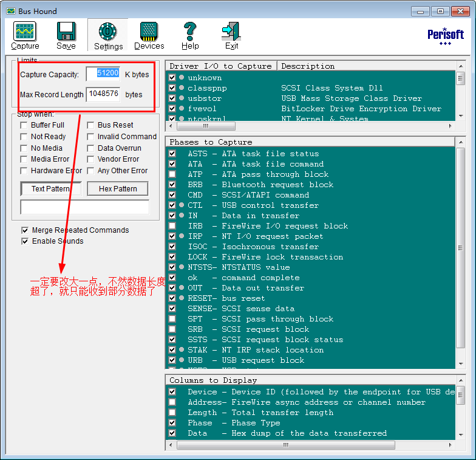Click the Save floppy disk icon
The image size is (476, 460).
[66, 35]
